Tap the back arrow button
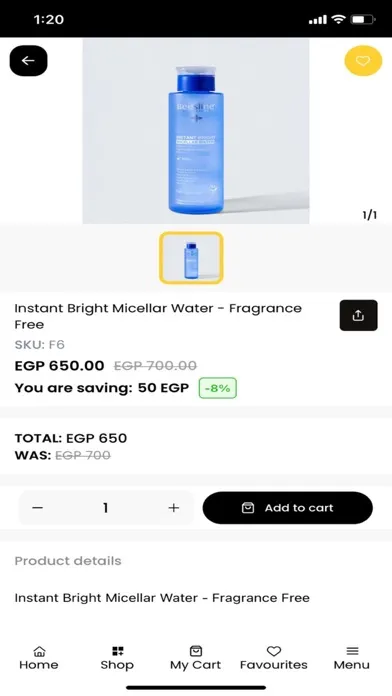This screenshot has width=392, height=696. coord(28,61)
